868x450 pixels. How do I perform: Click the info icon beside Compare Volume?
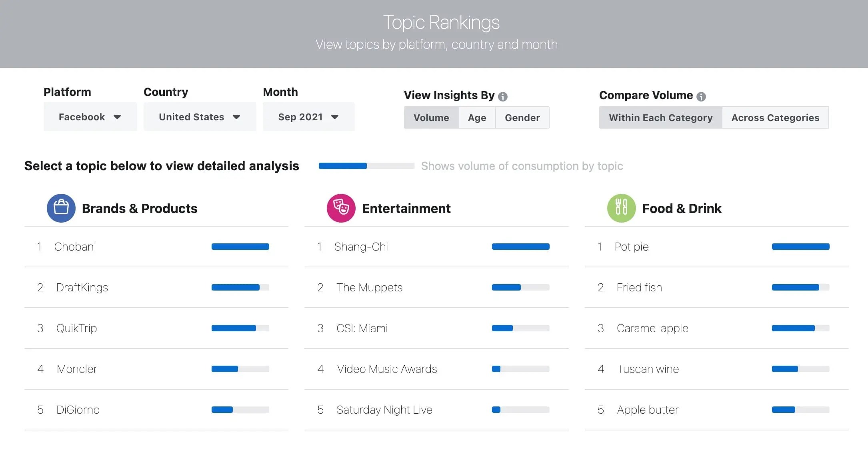tap(701, 96)
